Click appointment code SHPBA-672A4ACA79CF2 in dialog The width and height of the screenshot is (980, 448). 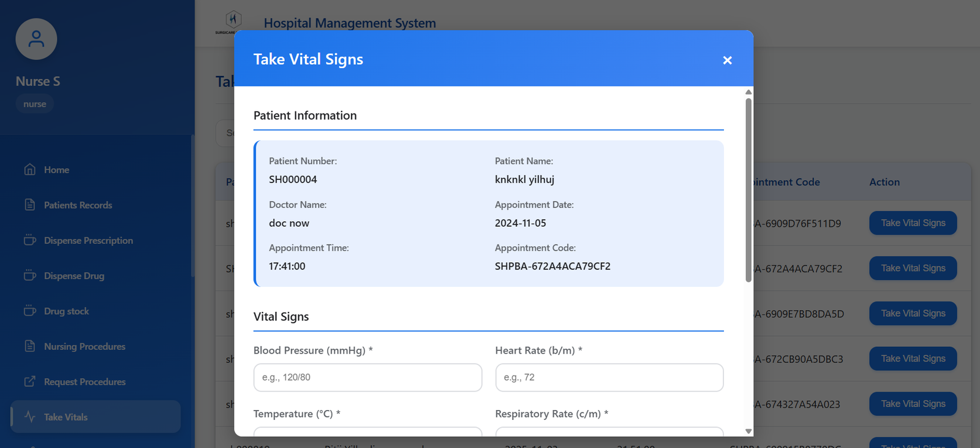(x=552, y=267)
